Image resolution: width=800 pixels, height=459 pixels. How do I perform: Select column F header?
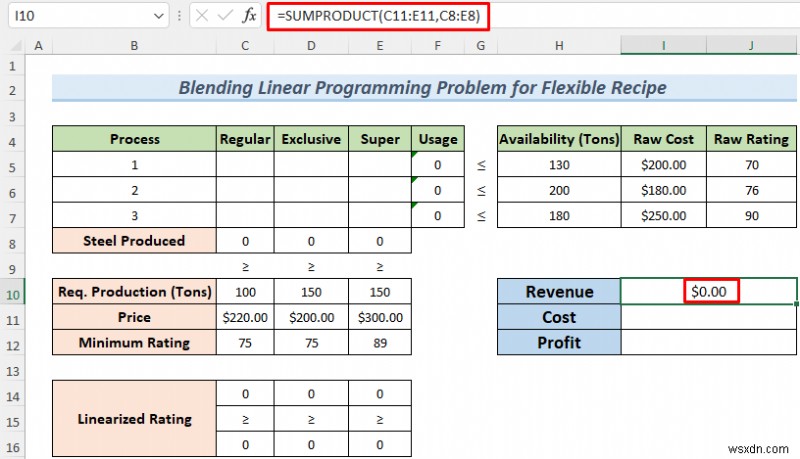pyautogui.click(x=438, y=46)
